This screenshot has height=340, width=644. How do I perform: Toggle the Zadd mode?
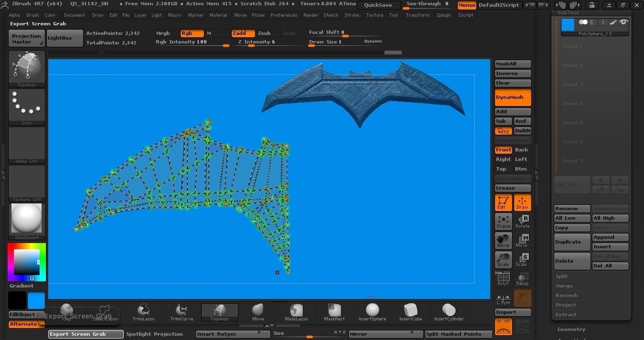(243, 33)
